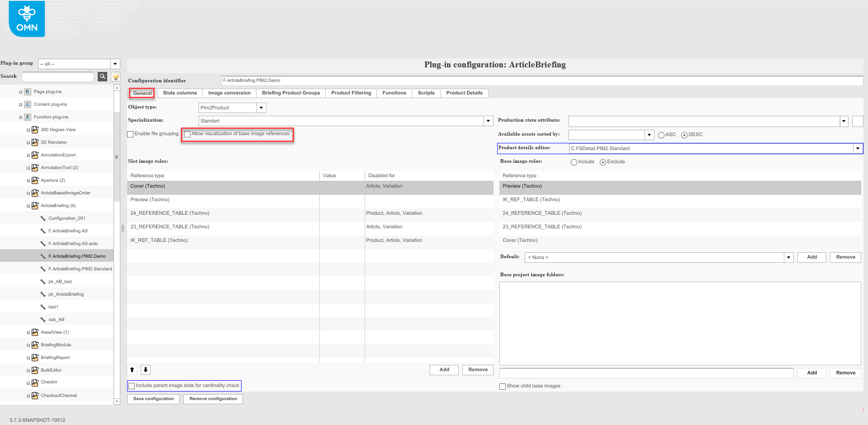Click the Page plug-ins 'P' icon

coord(27,91)
